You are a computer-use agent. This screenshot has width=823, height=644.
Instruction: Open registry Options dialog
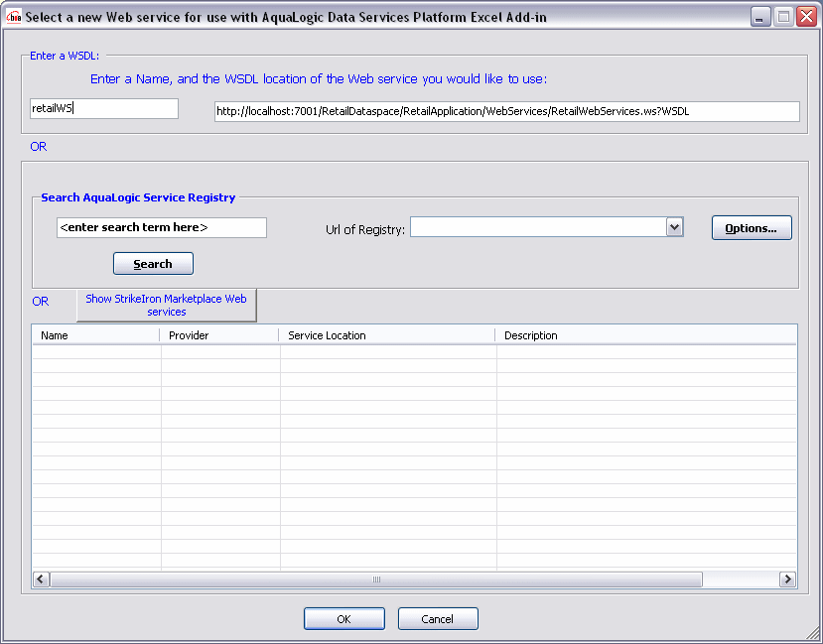752,228
